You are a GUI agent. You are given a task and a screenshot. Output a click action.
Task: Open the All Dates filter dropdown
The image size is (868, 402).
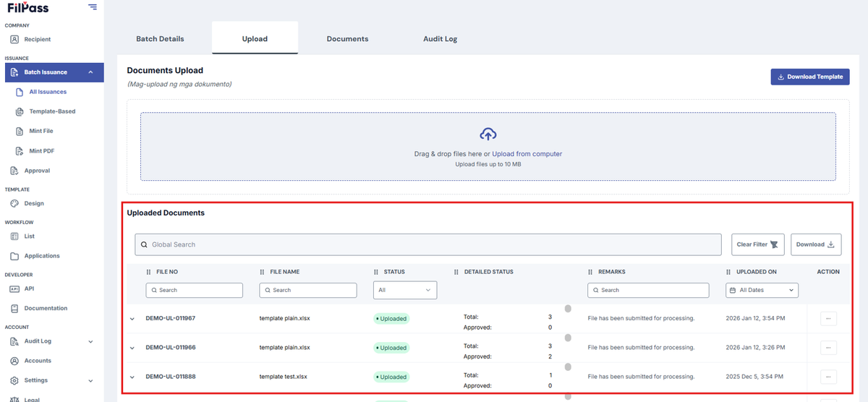[762, 290]
